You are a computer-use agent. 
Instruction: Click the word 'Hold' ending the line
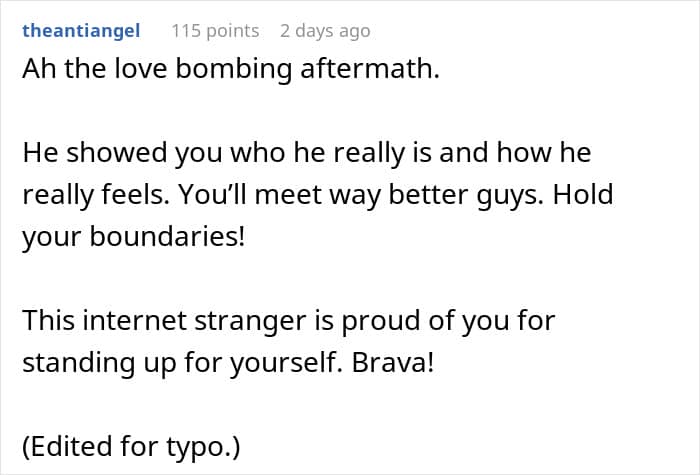click(583, 194)
